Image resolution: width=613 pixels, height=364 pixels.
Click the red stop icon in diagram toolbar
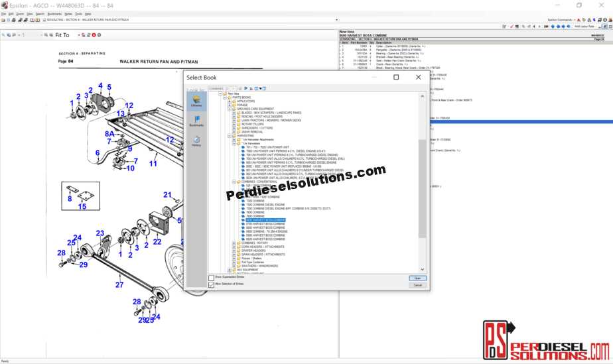(94, 34)
